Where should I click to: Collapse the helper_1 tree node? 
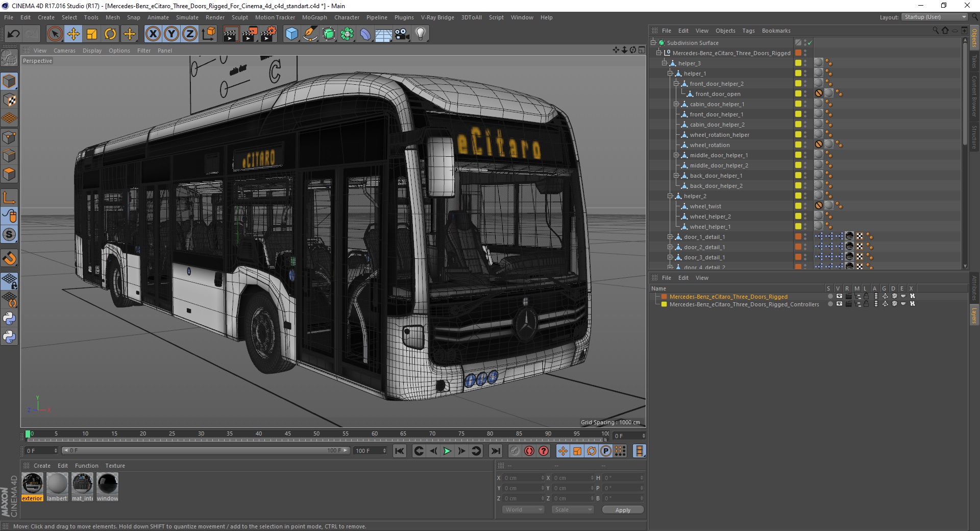coord(670,74)
